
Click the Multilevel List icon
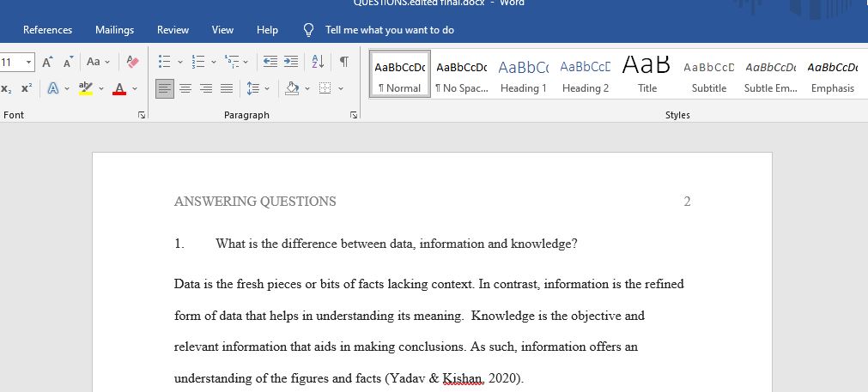232,62
